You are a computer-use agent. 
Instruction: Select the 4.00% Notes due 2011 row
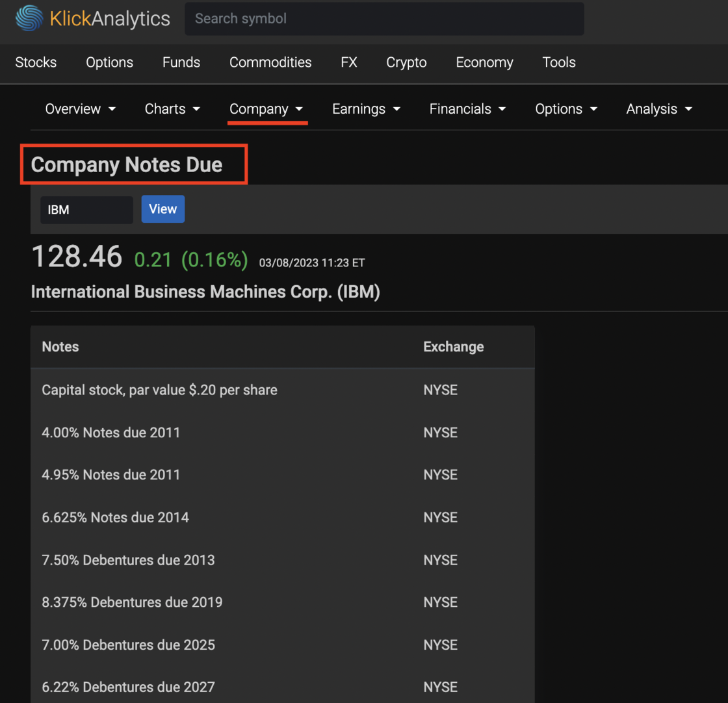click(x=283, y=433)
